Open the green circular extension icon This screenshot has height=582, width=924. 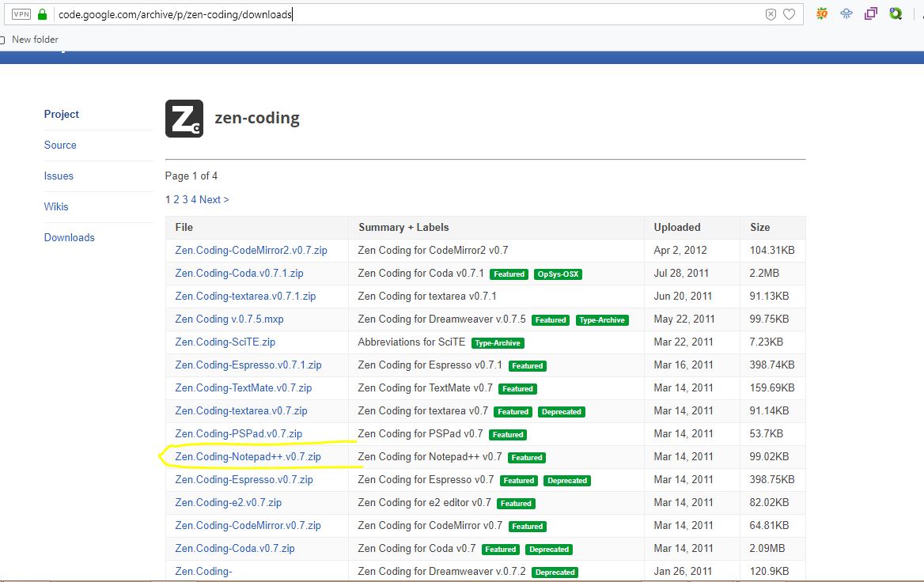pyautogui.click(x=896, y=13)
